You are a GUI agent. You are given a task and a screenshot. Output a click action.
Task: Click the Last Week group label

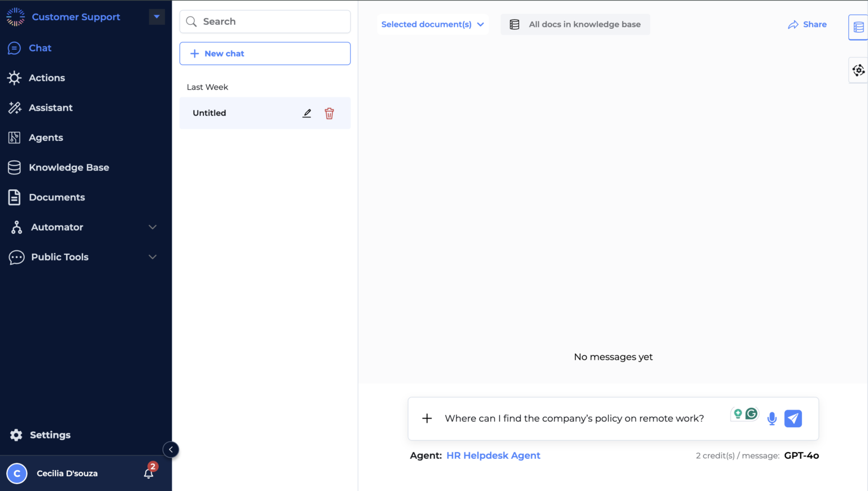tap(207, 87)
